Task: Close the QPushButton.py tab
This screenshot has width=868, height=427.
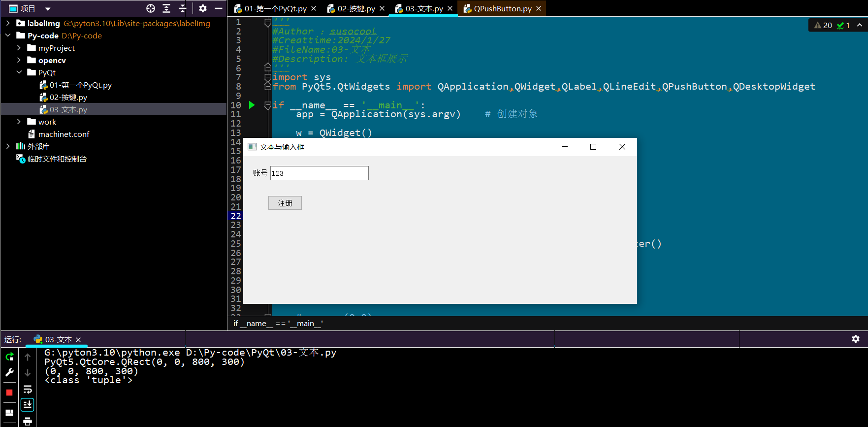Action: click(x=539, y=8)
